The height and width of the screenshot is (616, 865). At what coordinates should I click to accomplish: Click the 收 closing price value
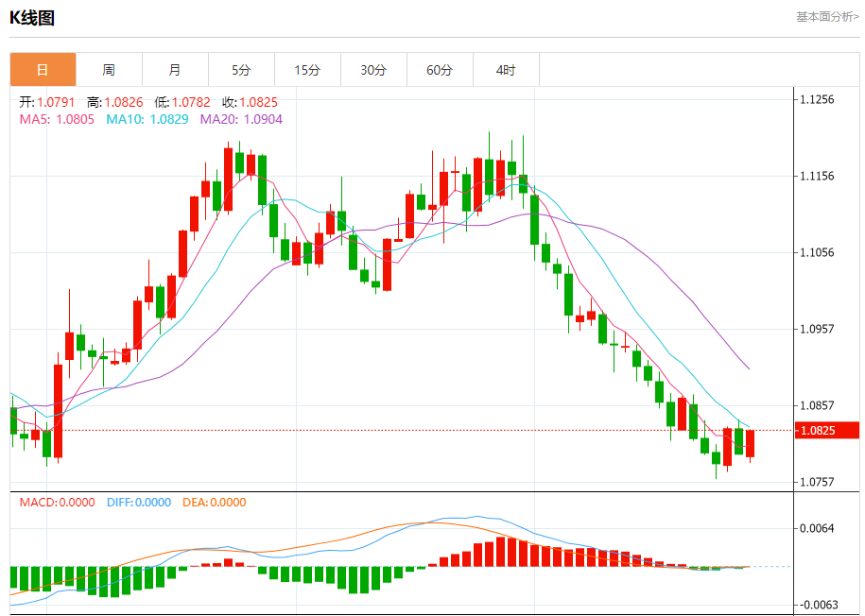pos(250,102)
